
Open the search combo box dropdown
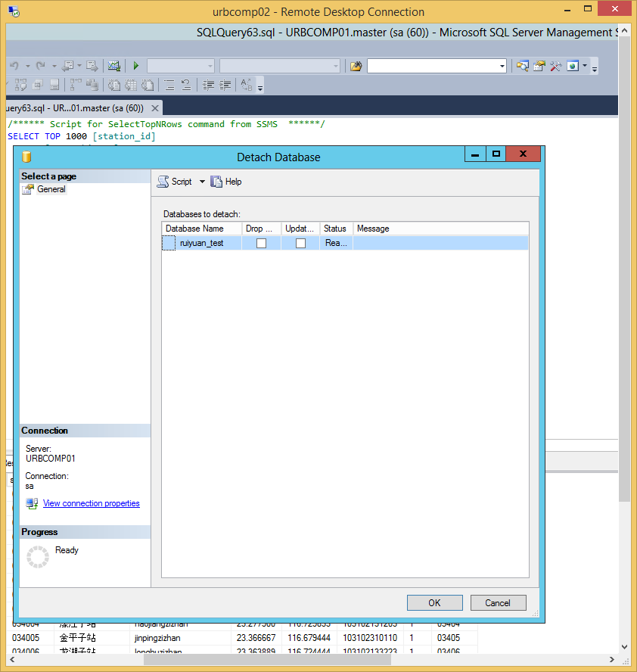502,66
